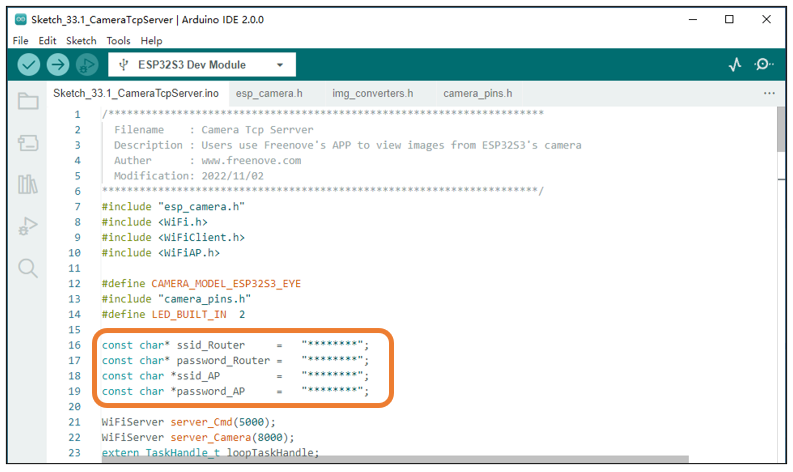The width and height of the screenshot is (793, 472).
Task: Click the Filename Camera Tcp Serrver comment
Action: click(x=213, y=130)
